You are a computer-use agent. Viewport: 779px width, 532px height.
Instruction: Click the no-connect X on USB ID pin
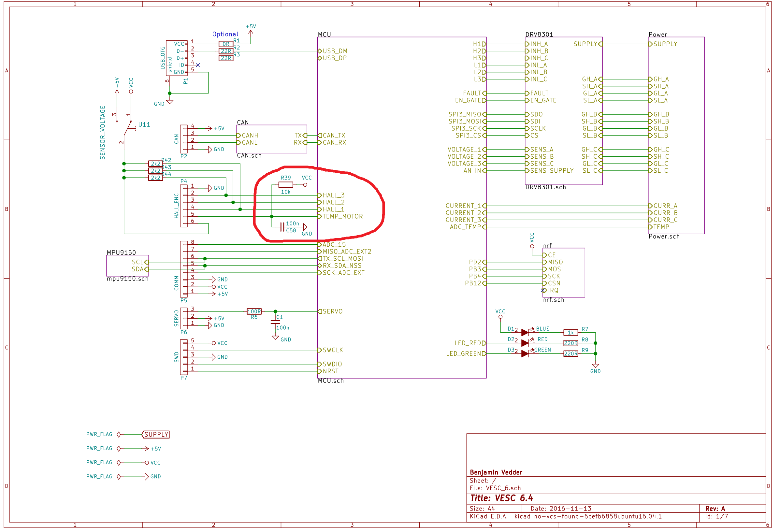click(x=198, y=65)
